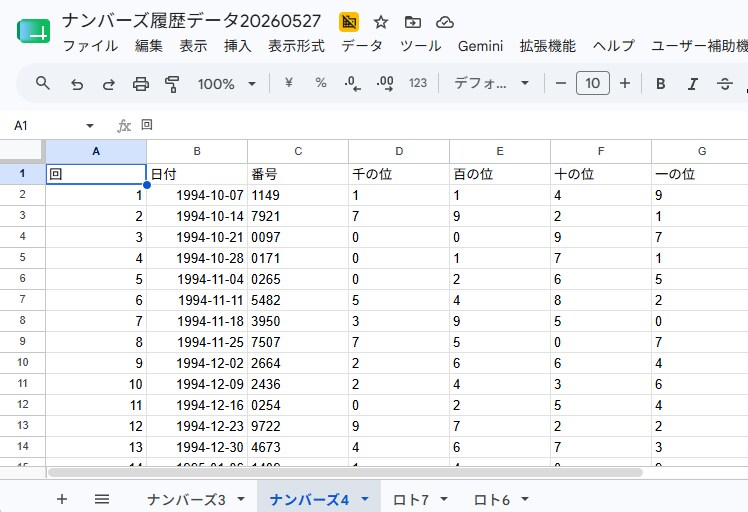Toggle italic formatting

coord(693,84)
